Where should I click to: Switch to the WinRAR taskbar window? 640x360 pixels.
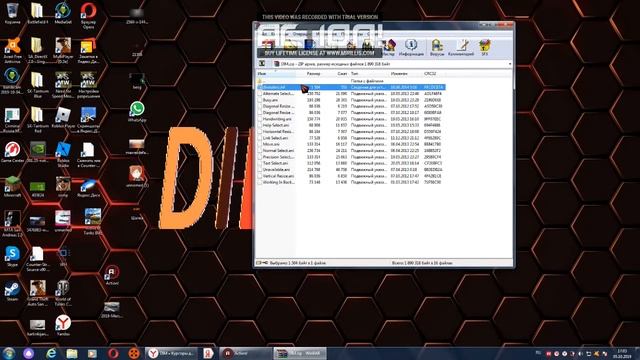[x=300, y=353]
